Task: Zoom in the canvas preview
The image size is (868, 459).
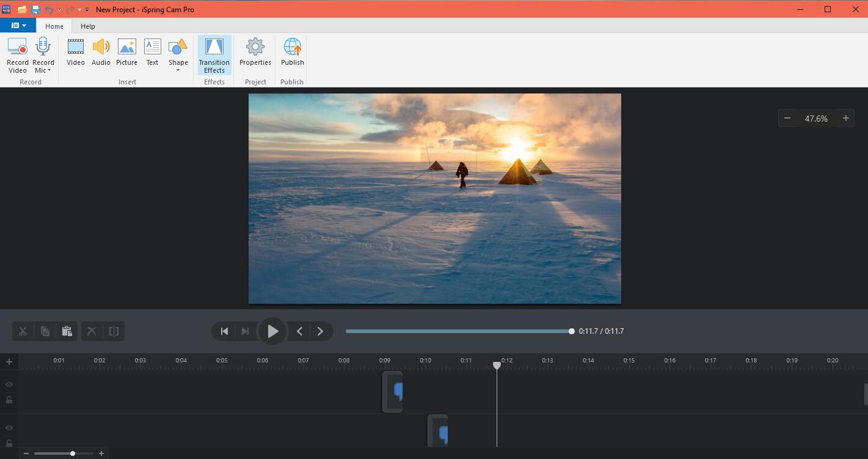Action: tap(846, 119)
